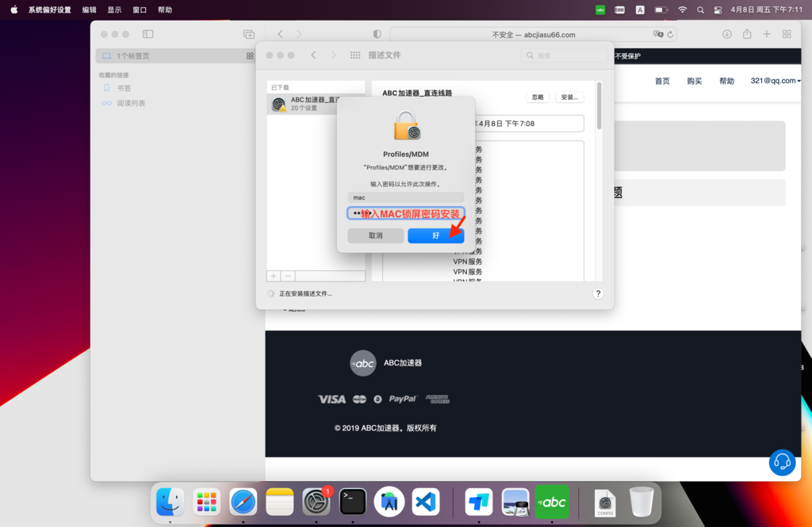Click the show-all grid icon in preferences
The height and width of the screenshot is (527, 812).
point(354,55)
